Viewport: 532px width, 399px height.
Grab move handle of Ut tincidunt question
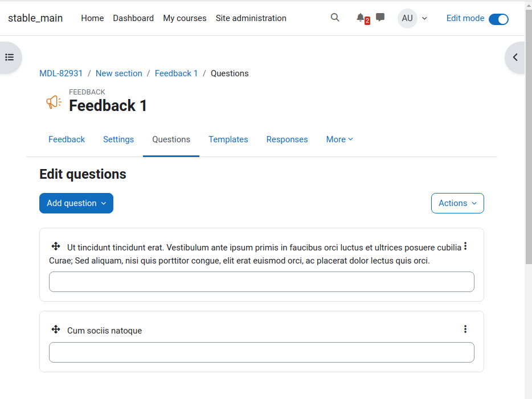tap(56, 246)
